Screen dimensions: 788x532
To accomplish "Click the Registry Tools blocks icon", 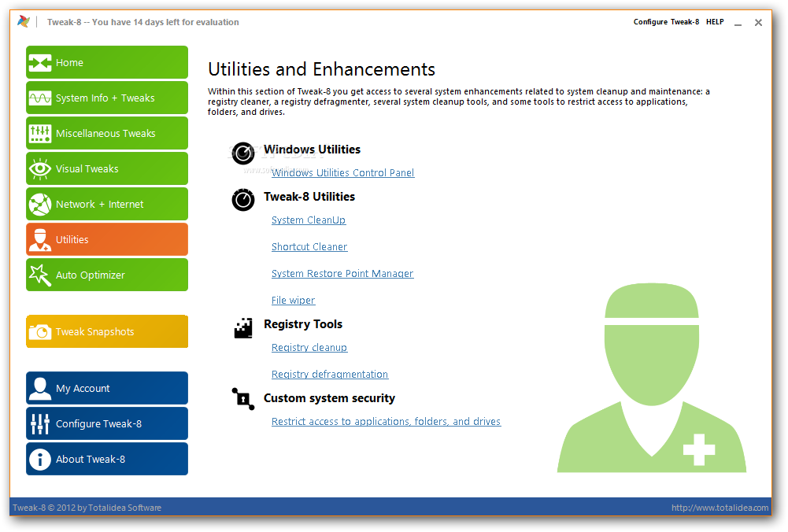I will click(243, 328).
